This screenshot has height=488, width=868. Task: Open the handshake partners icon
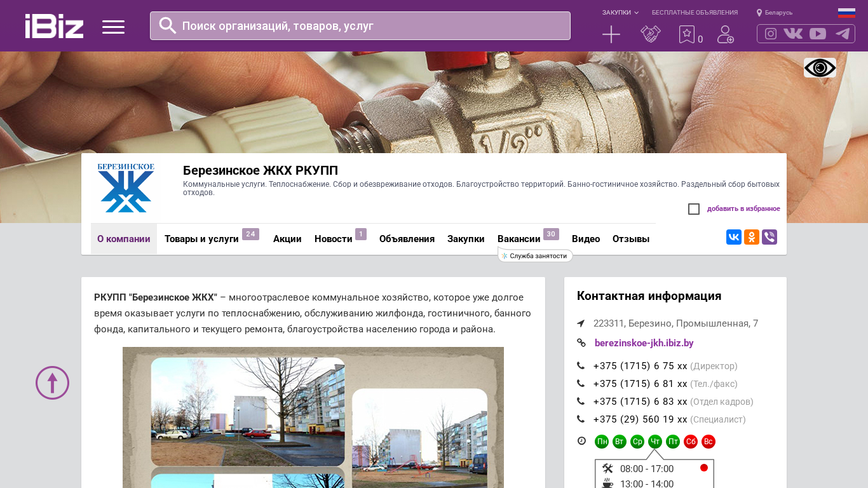pyautogui.click(x=651, y=34)
